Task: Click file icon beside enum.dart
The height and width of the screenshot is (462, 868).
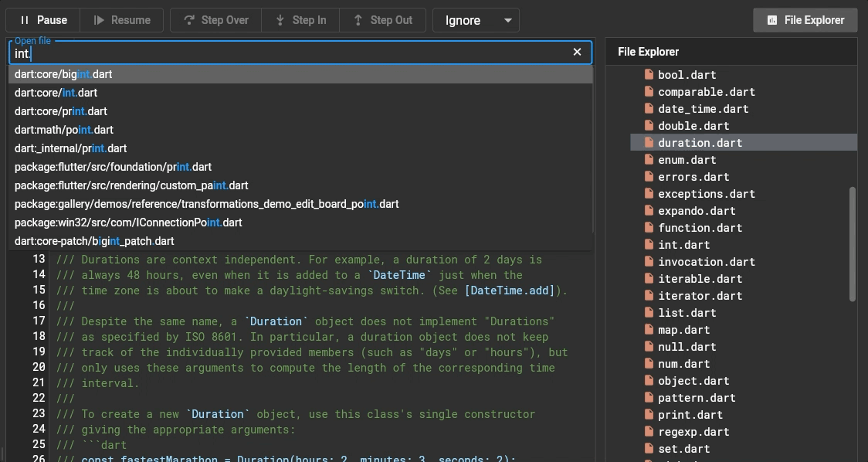Action: tap(649, 160)
